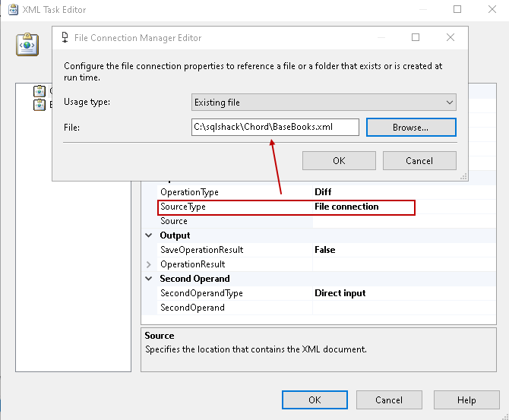Click Browse to pick a file

[x=410, y=127]
